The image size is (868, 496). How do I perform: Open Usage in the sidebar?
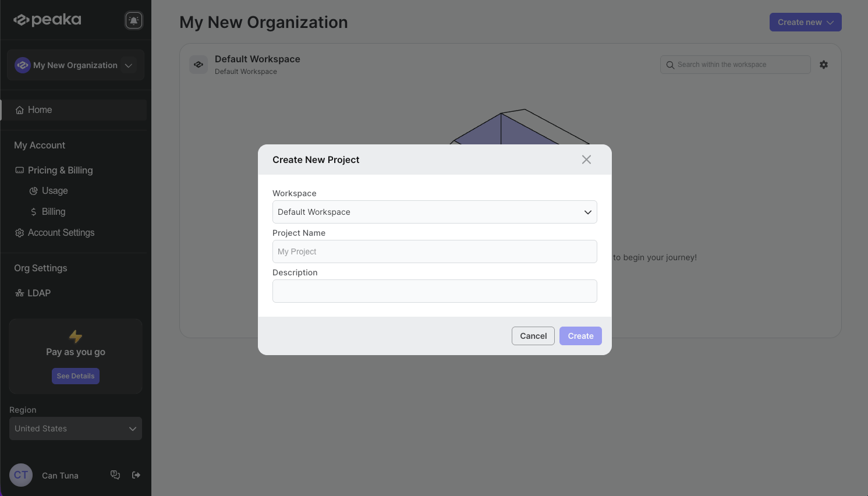tap(55, 191)
